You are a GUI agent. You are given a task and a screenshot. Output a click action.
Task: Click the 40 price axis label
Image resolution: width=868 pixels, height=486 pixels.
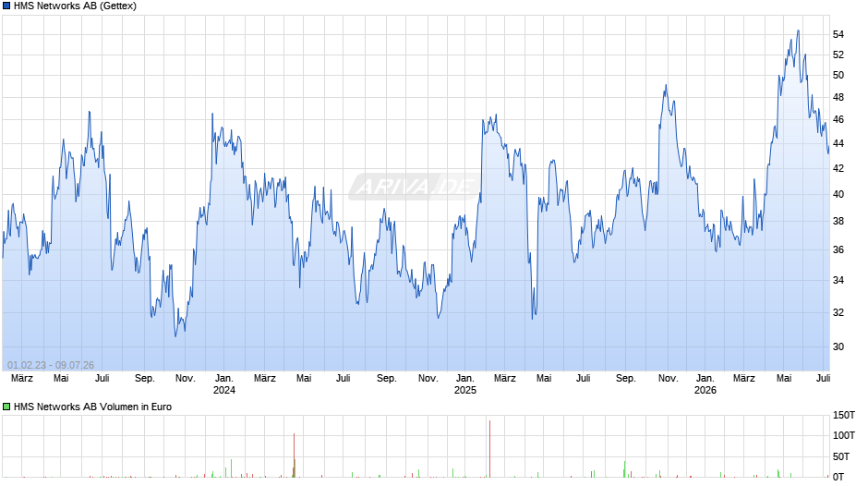click(838, 195)
